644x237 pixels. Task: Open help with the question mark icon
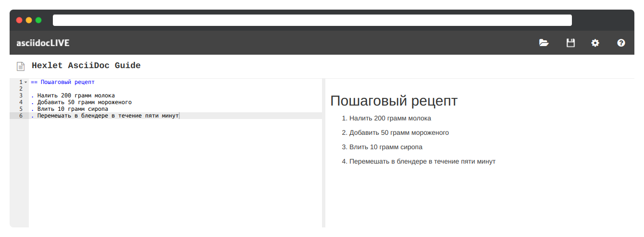tap(621, 43)
